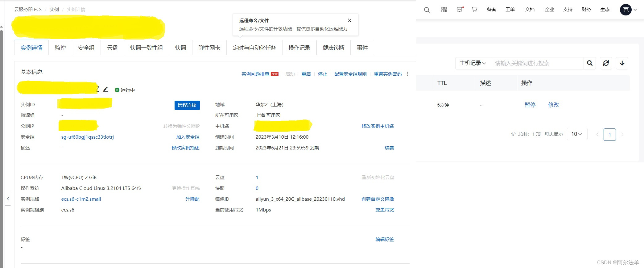Click the 远程连接 button
The image size is (644, 268).
click(187, 105)
